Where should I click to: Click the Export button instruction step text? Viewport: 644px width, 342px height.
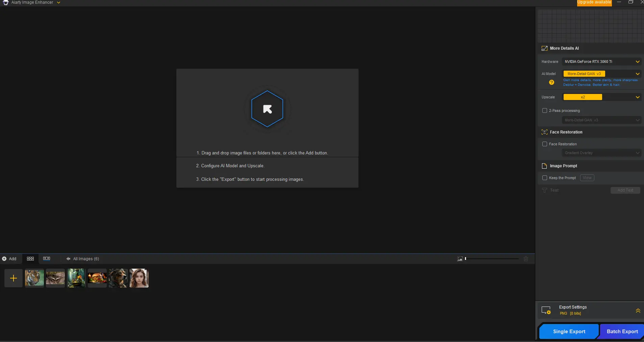pyautogui.click(x=250, y=179)
